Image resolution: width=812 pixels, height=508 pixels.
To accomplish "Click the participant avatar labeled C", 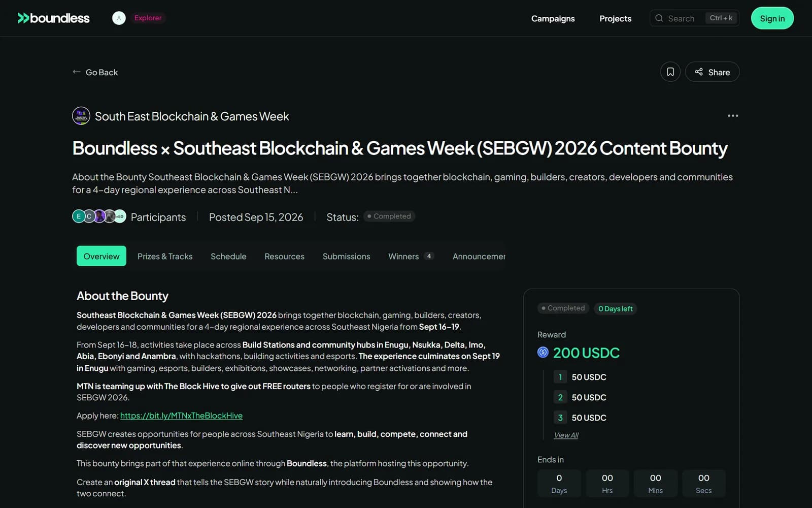I will tap(89, 216).
